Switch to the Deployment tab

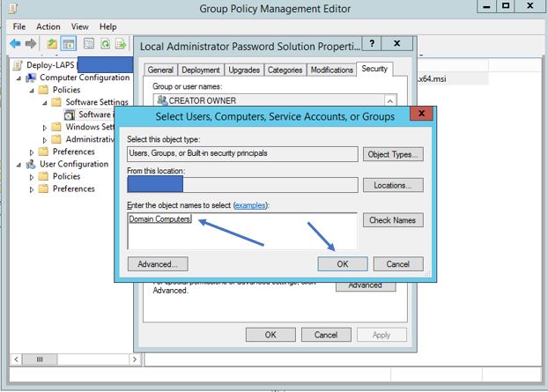[x=201, y=70]
